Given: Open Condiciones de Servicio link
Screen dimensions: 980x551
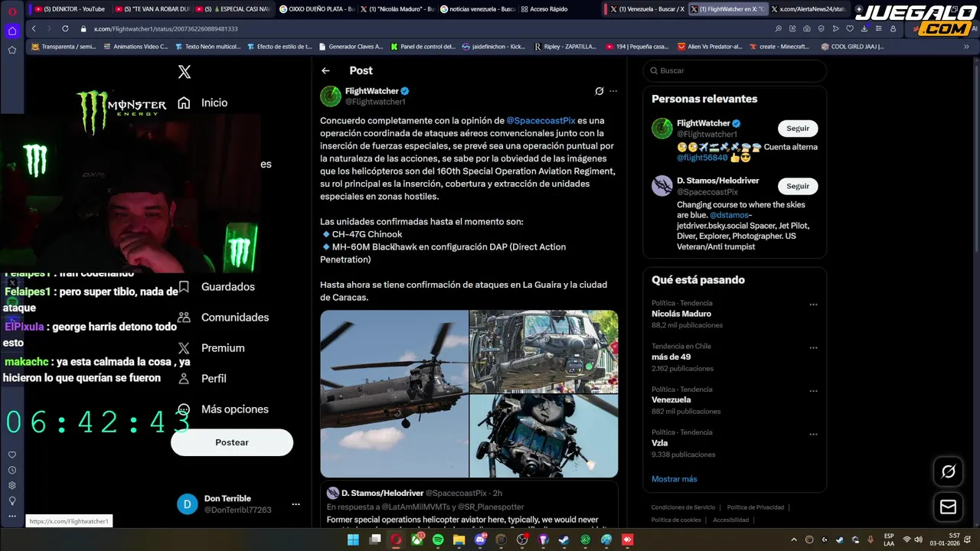Looking at the screenshot, I should click(683, 507).
